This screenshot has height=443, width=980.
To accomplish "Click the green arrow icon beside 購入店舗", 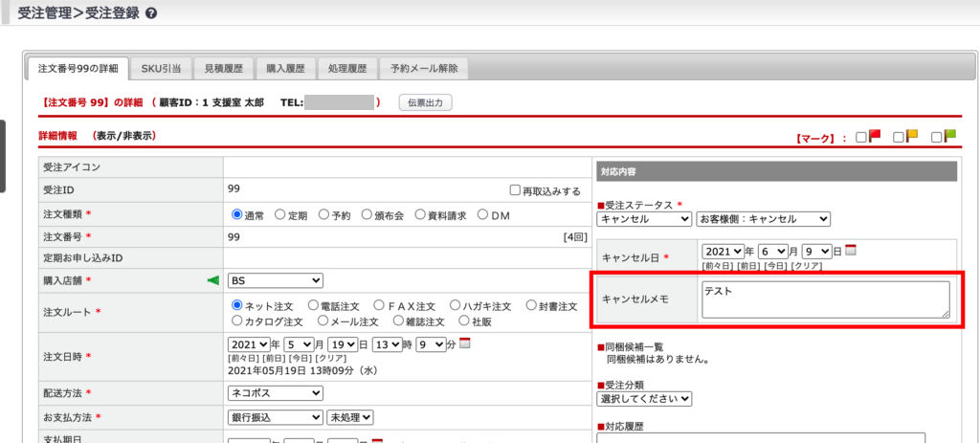I will [x=213, y=280].
